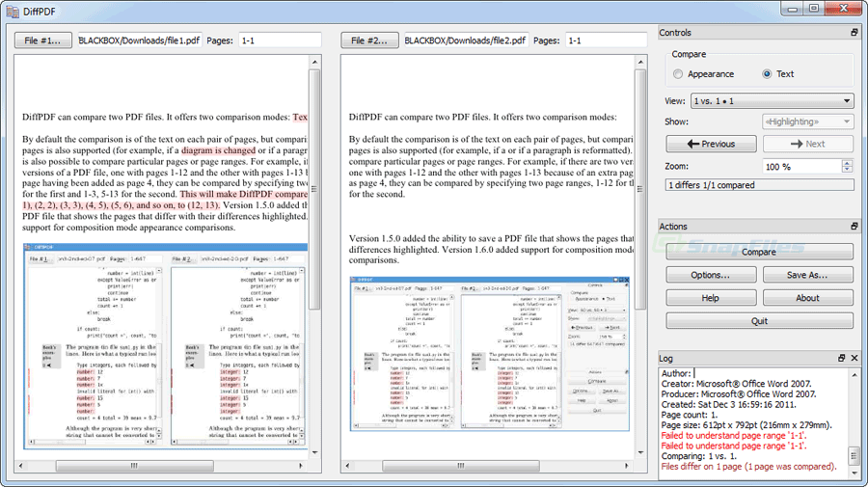The image size is (868, 487).
Task: Click the right document's vertical scrollbar down arrow
Action: [640, 452]
